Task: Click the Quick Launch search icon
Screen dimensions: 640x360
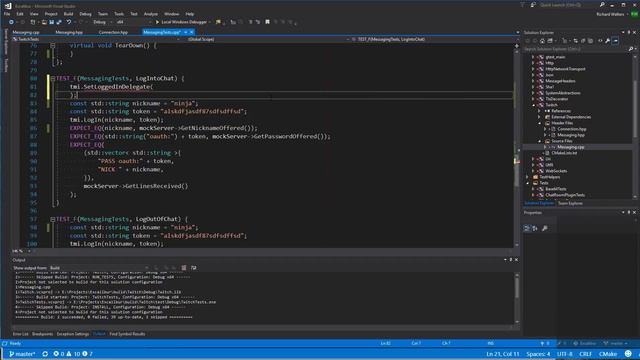Action: click(x=602, y=5)
